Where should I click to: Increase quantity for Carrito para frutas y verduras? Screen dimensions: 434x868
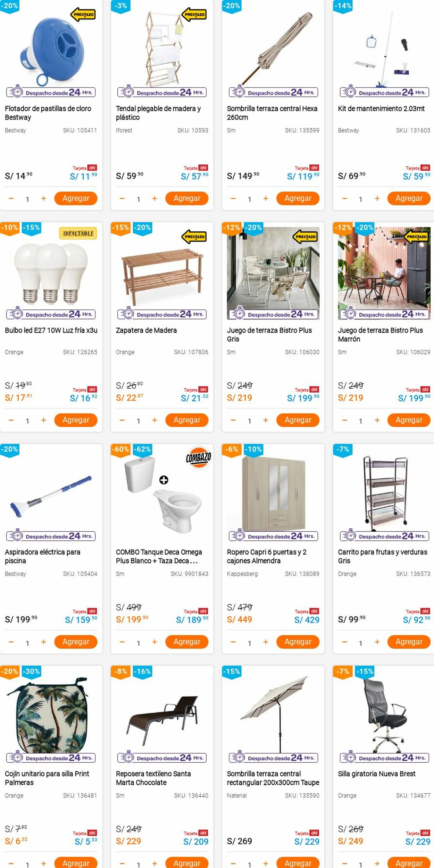point(377,642)
